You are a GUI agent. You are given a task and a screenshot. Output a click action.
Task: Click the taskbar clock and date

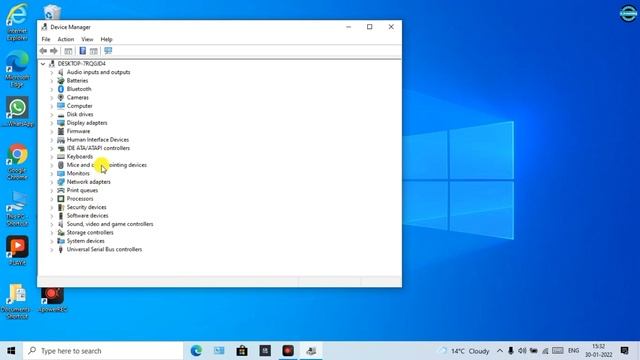pyautogui.click(x=598, y=351)
